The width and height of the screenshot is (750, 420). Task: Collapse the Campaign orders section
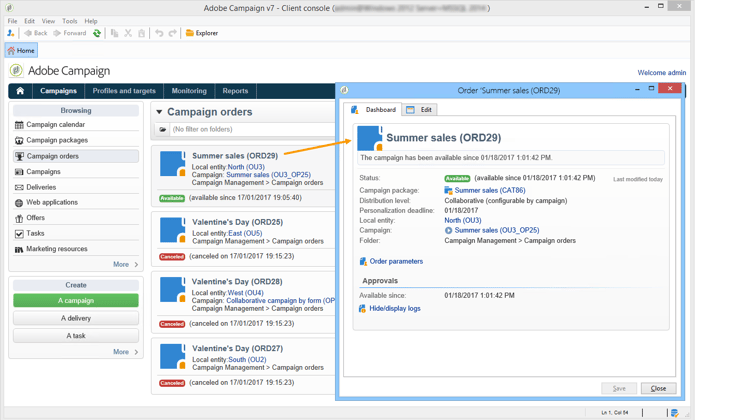[159, 112]
